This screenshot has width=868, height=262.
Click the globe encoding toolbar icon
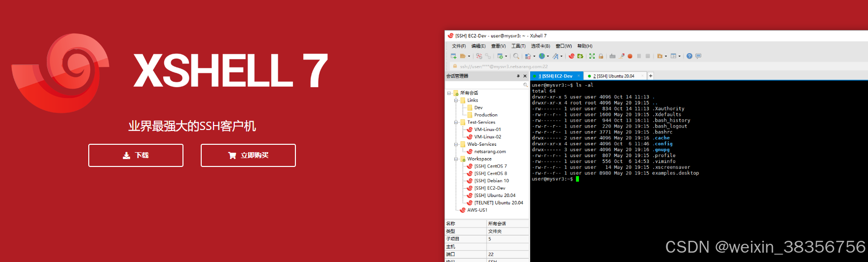click(542, 56)
